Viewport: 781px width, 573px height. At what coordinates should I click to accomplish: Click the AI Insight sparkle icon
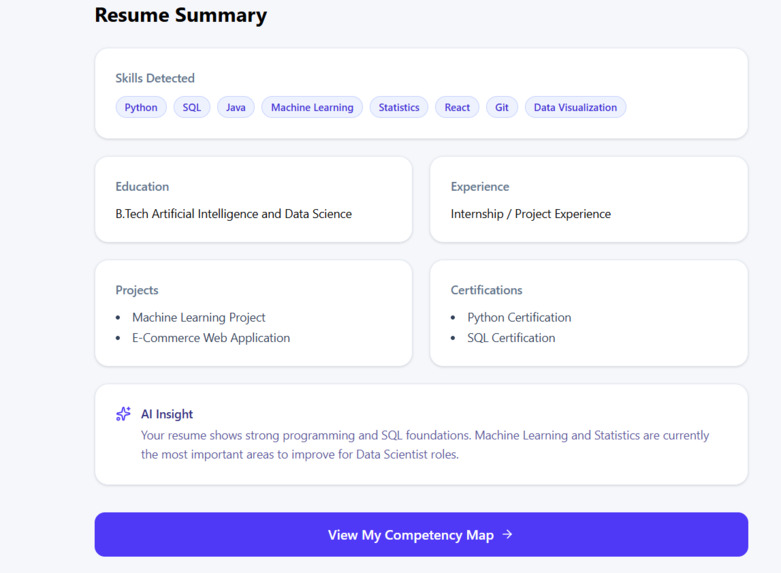click(123, 414)
